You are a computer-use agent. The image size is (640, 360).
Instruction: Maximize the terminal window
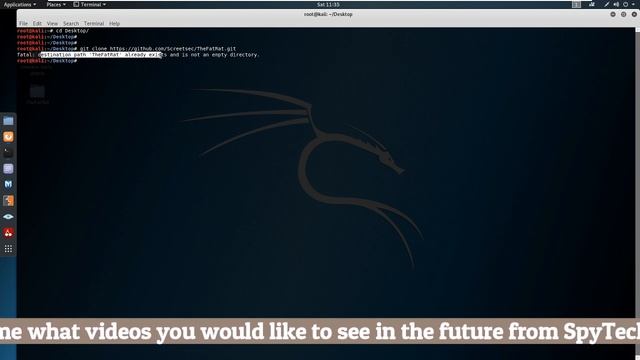624,14
